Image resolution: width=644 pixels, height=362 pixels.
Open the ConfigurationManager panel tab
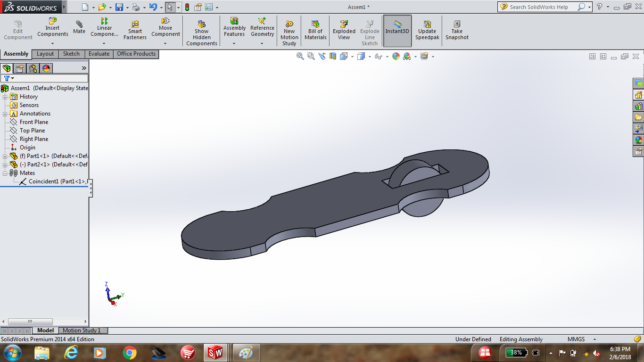tap(33, 68)
